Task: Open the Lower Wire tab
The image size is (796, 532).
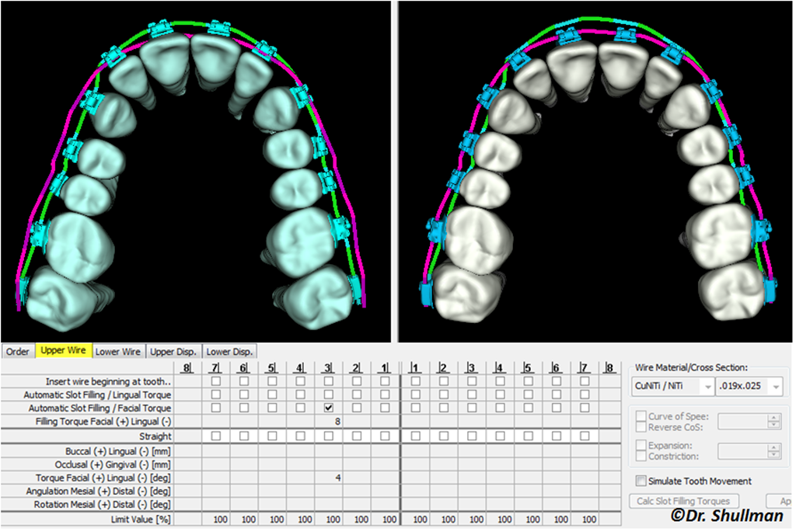Action: coord(118,352)
